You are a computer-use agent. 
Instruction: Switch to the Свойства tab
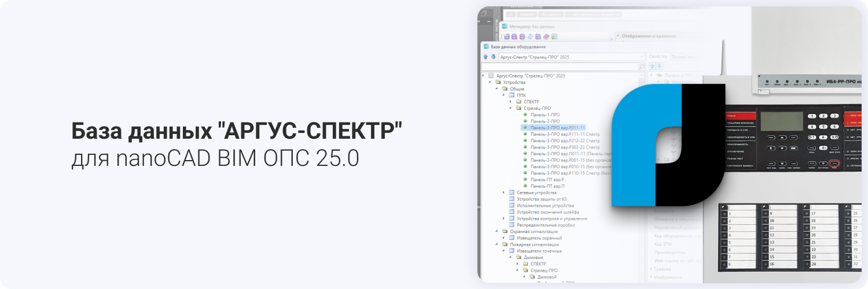click(x=658, y=57)
